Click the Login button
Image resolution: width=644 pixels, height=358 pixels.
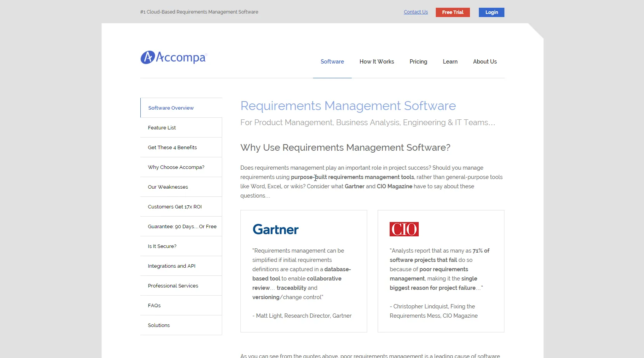(491, 12)
